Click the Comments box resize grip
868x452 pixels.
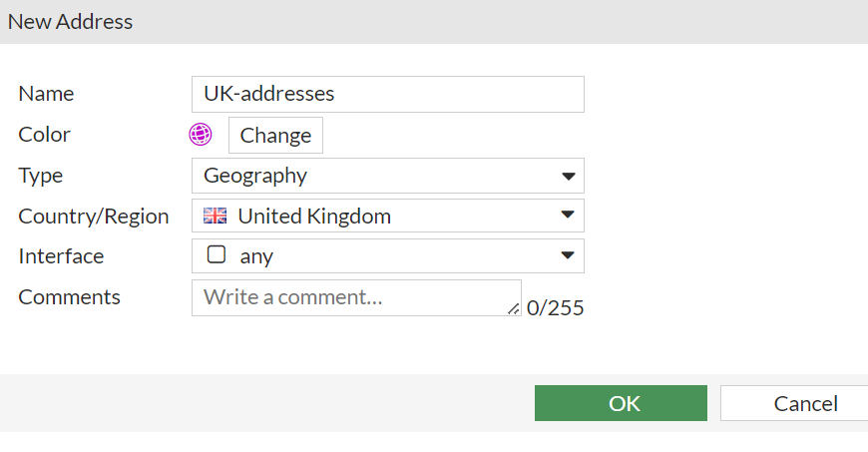click(x=513, y=309)
